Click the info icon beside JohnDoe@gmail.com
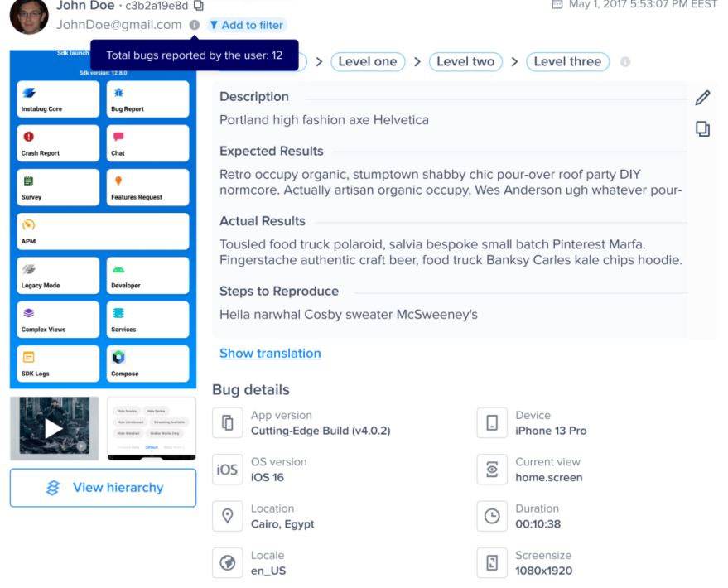The image size is (728, 588). click(x=195, y=25)
